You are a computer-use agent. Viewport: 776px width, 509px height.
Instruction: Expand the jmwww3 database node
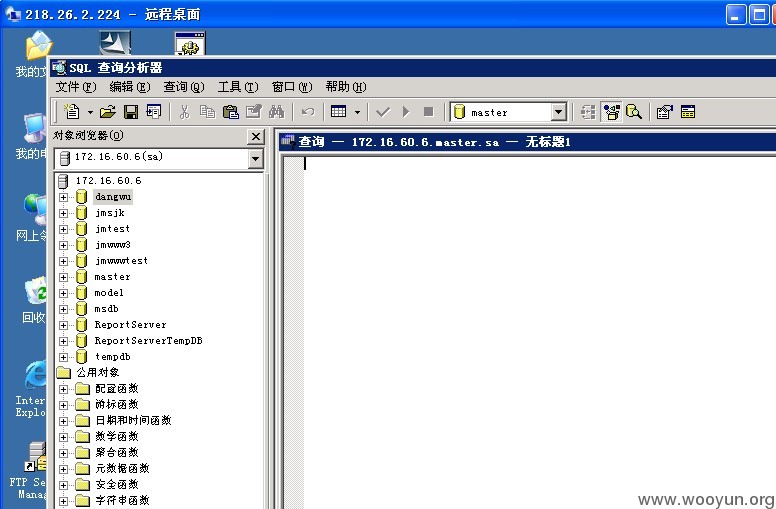(63, 245)
